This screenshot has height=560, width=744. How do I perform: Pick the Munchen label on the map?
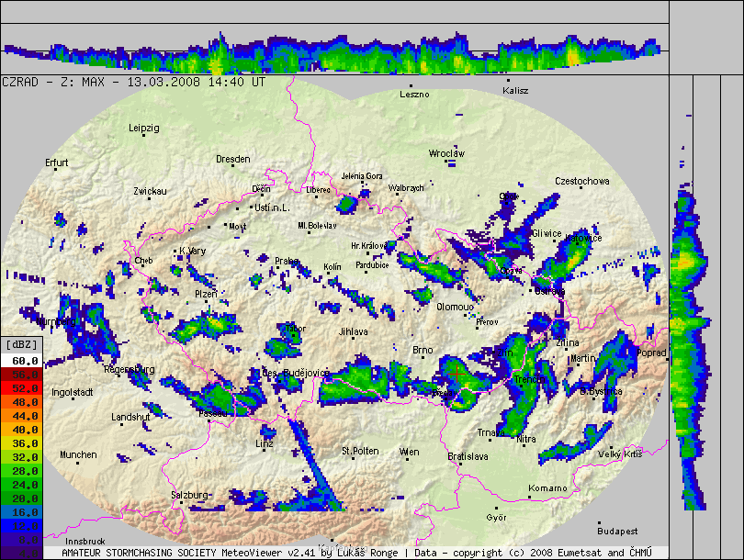click(78, 454)
